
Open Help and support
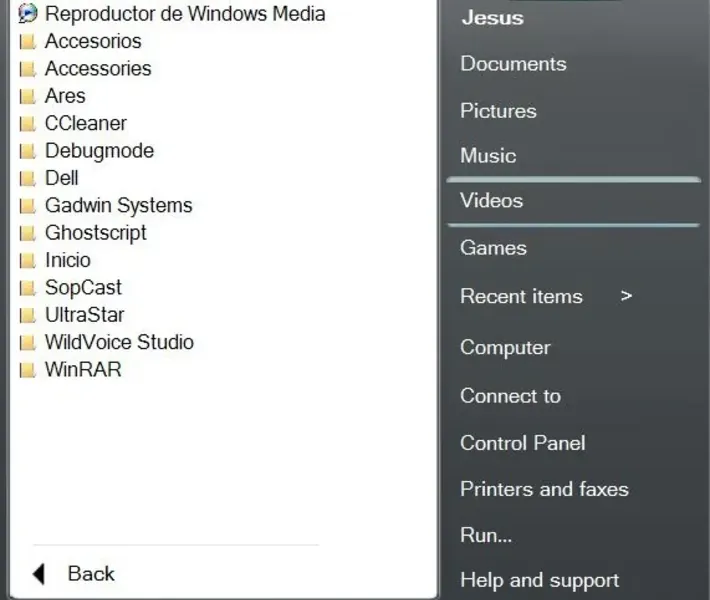click(539, 580)
